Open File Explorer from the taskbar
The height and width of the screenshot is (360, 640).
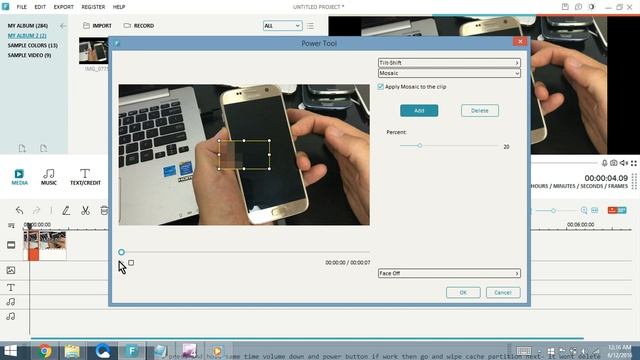point(72,351)
